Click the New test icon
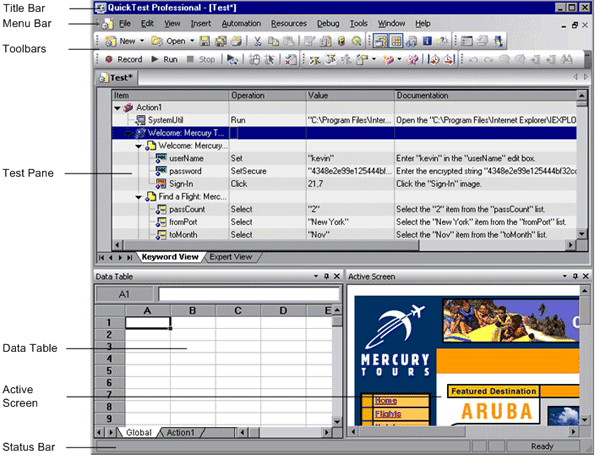 [111, 41]
